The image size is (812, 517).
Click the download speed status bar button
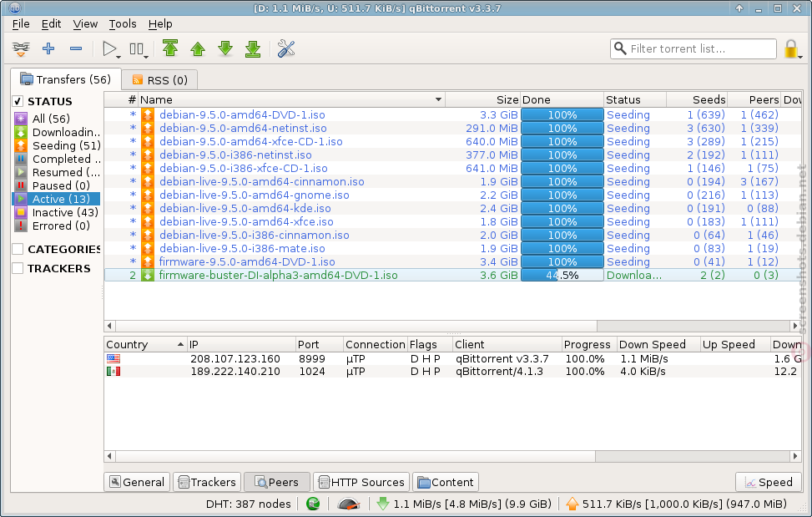tap(463, 504)
